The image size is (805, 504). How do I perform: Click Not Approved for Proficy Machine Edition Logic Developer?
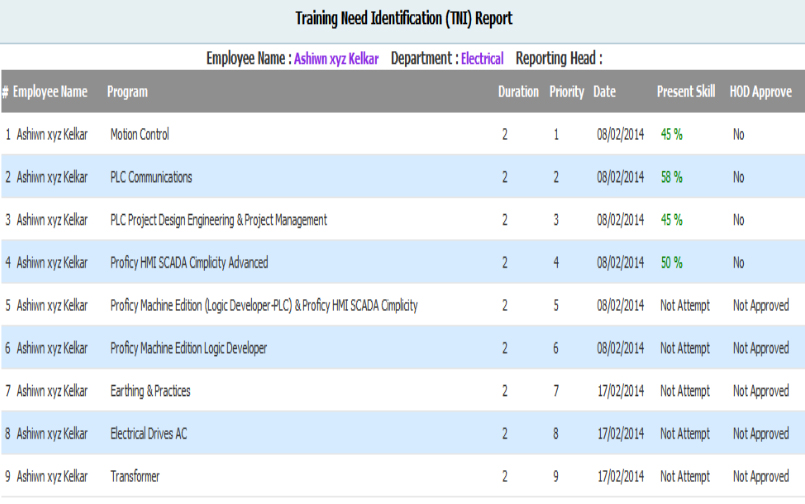tap(761, 348)
